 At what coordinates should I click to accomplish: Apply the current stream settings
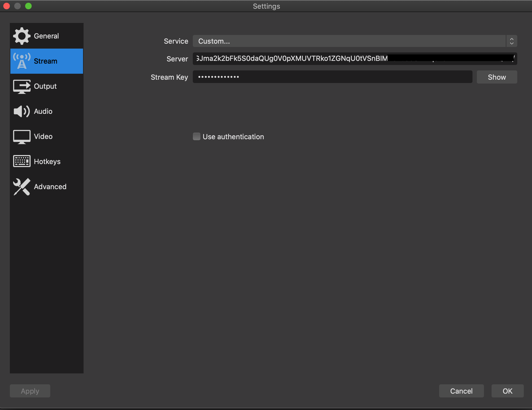click(x=30, y=391)
